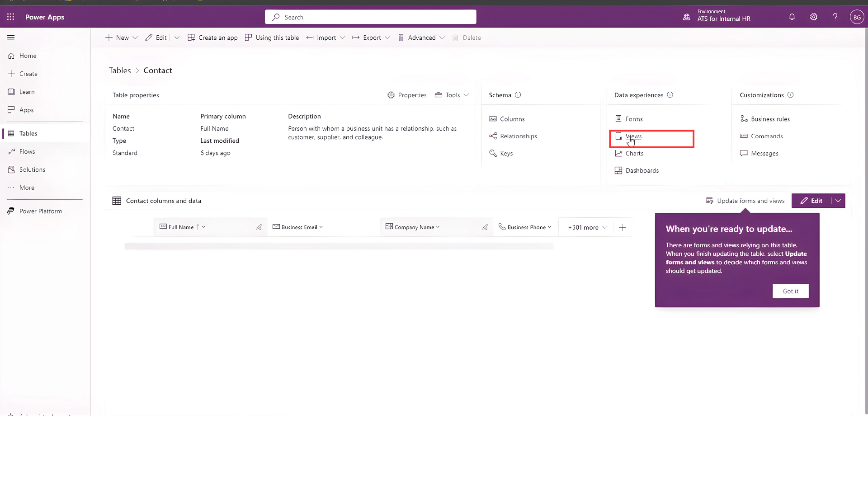Expand the Tools dropdown
Screen dimensions: 868x488
452,95
